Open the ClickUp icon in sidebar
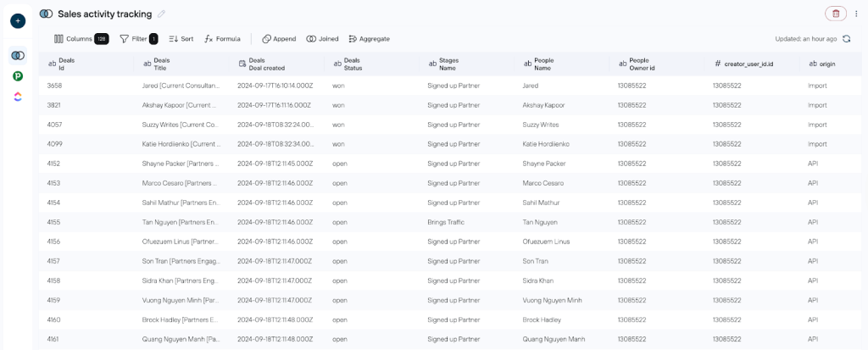This screenshot has width=868, height=350. tap(18, 97)
